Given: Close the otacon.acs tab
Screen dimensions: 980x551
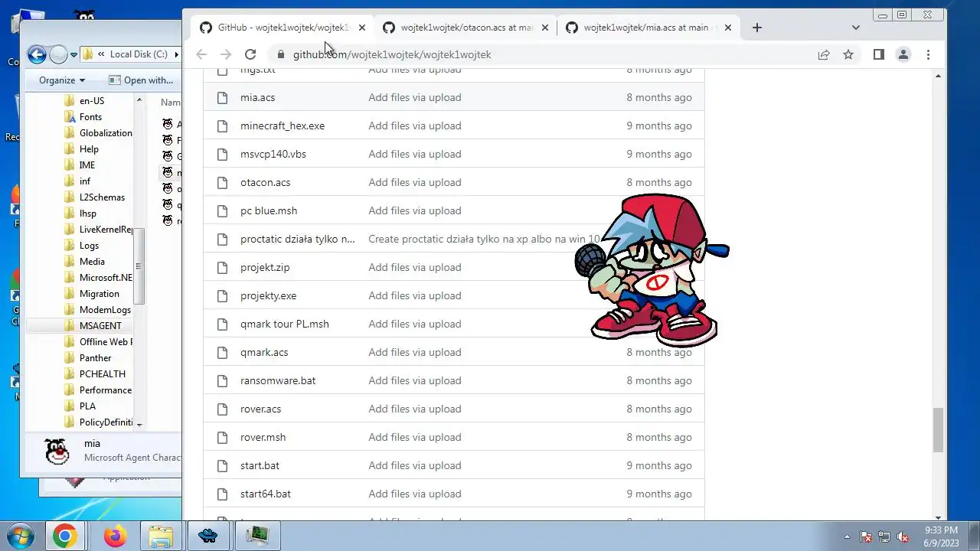Looking at the screenshot, I should [x=545, y=28].
